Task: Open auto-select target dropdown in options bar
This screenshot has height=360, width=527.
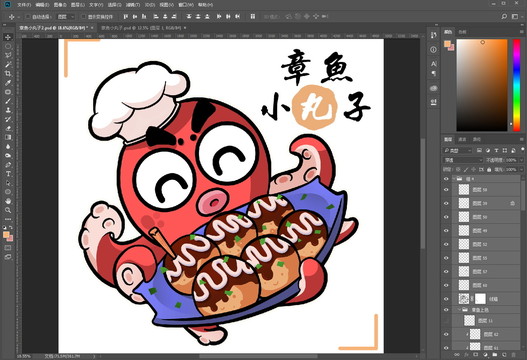Action: [66, 16]
